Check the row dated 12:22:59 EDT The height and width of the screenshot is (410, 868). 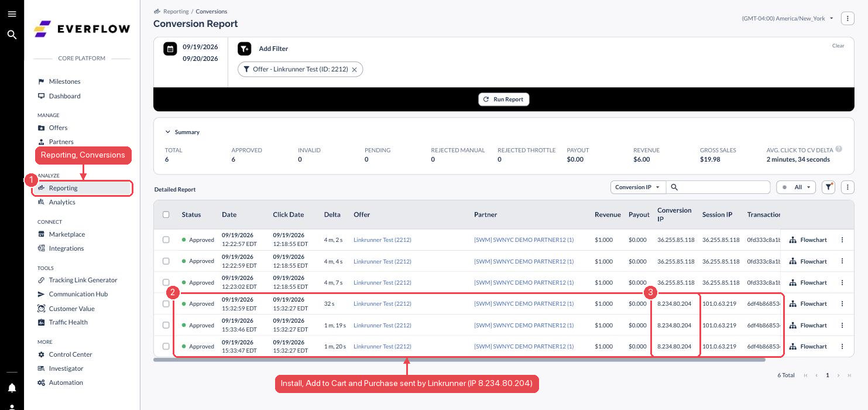click(166, 261)
